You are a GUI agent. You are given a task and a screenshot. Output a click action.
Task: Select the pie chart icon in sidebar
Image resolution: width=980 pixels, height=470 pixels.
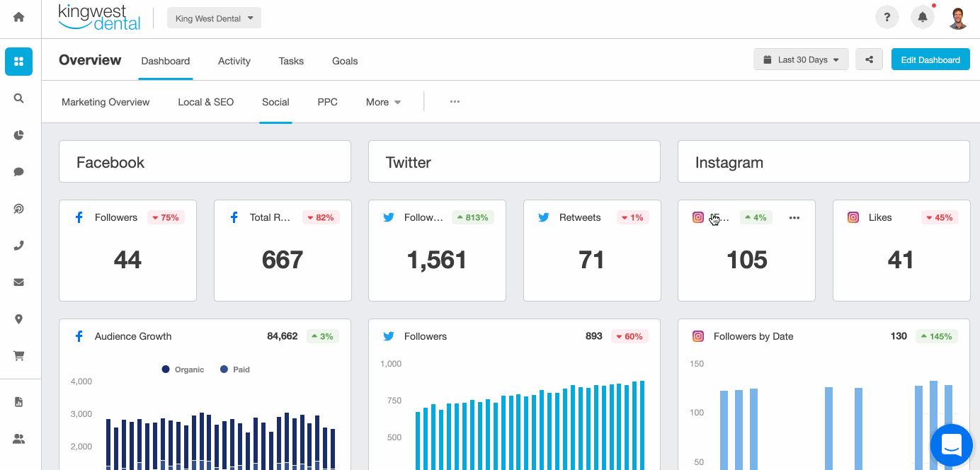tap(19, 135)
